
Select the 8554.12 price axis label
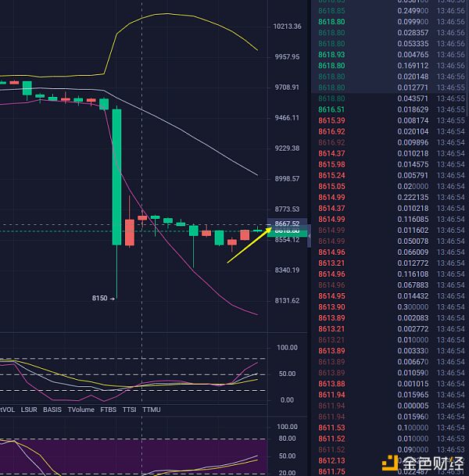pyautogui.click(x=287, y=240)
